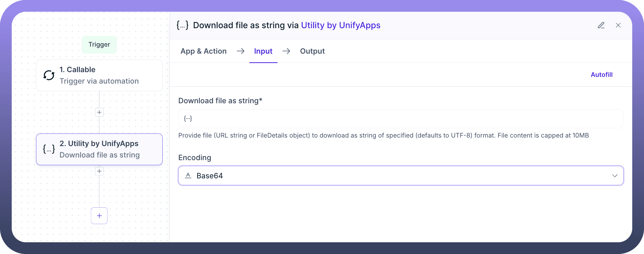
Task: Click the Callable trigger sync icon
Action: point(49,75)
